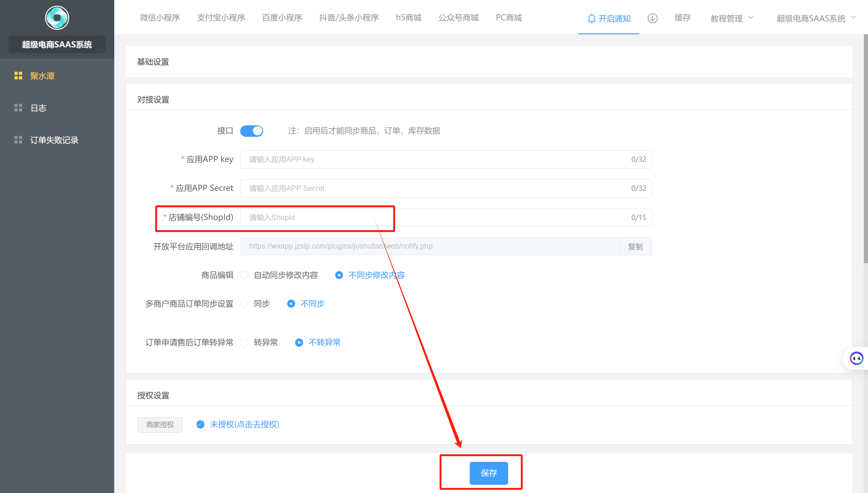The image size is (868, 493).
Task: Select the 转异常 radio option
Action: pyautogui.click(x=244, y=342)
